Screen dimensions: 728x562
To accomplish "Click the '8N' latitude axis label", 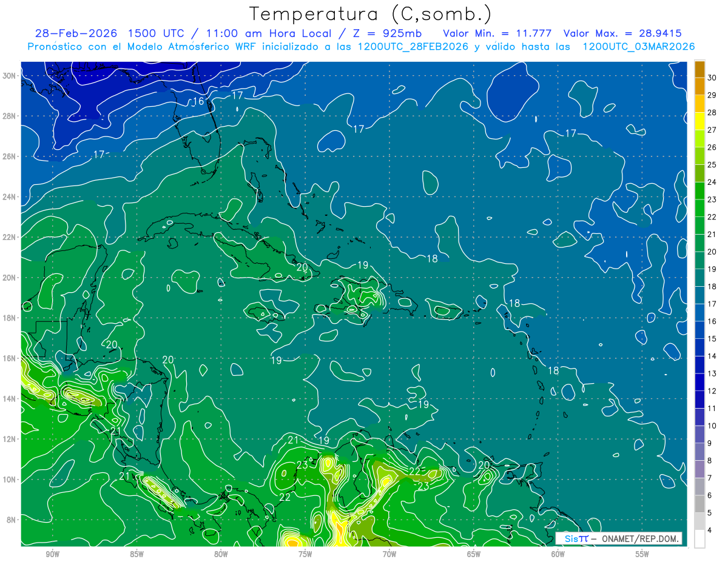I will pos(12,520).
